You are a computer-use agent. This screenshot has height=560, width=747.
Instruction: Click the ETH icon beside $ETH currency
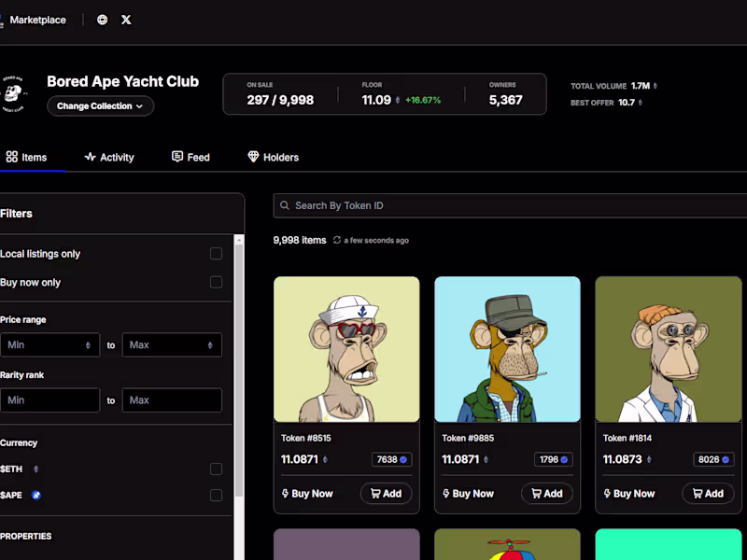click(x=35, y=469)
